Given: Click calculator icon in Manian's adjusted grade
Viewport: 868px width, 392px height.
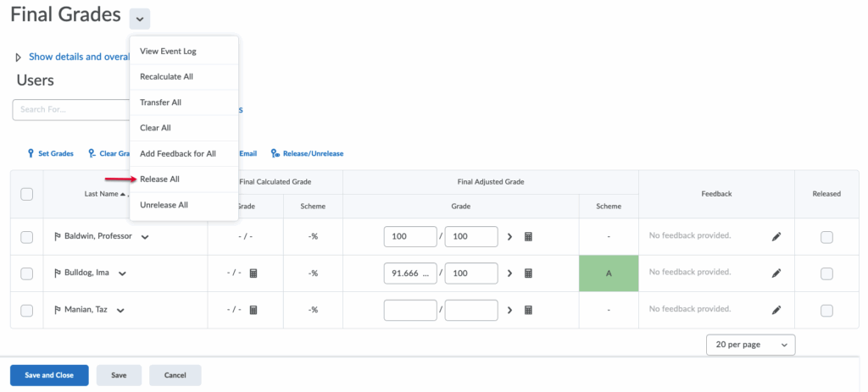Looking at the screenshot, I should [528, 311].
